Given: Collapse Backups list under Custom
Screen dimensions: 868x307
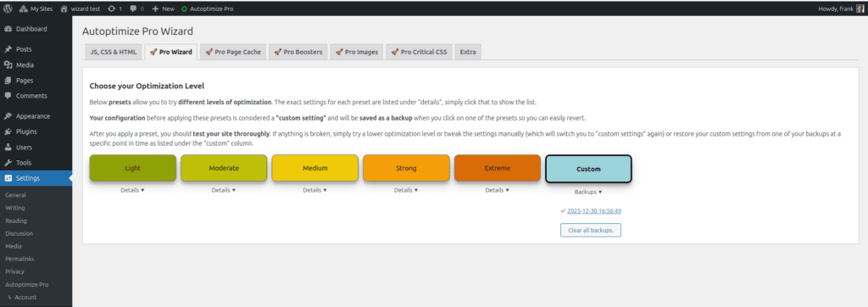Looking at the screenshot, I should coord(588,192).
